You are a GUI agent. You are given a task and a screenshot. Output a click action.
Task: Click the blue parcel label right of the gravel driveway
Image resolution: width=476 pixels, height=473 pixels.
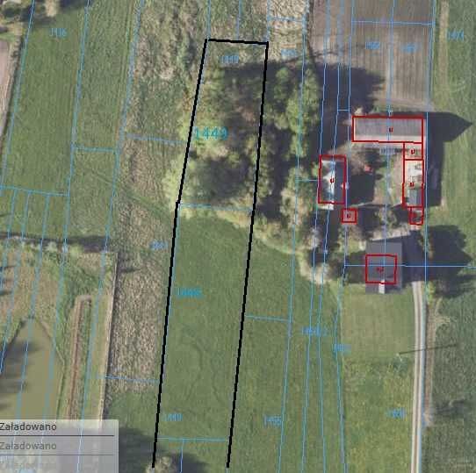tap(396, 413)
